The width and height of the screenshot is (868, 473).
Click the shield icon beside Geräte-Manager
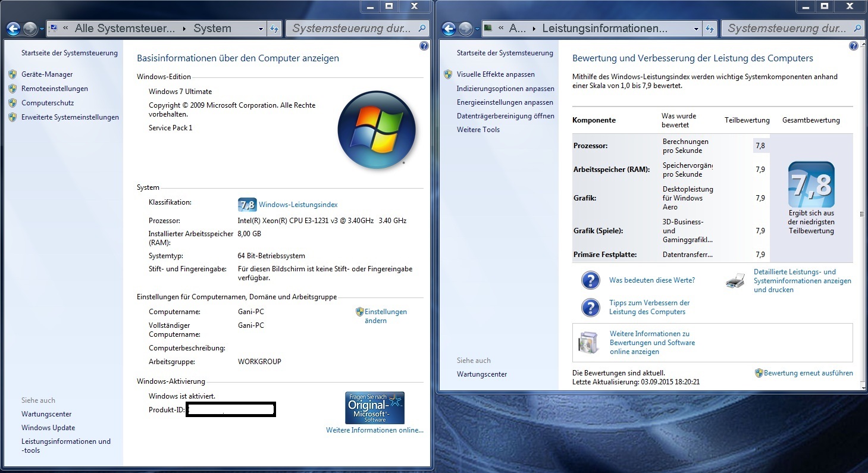(x=12, y=74)
